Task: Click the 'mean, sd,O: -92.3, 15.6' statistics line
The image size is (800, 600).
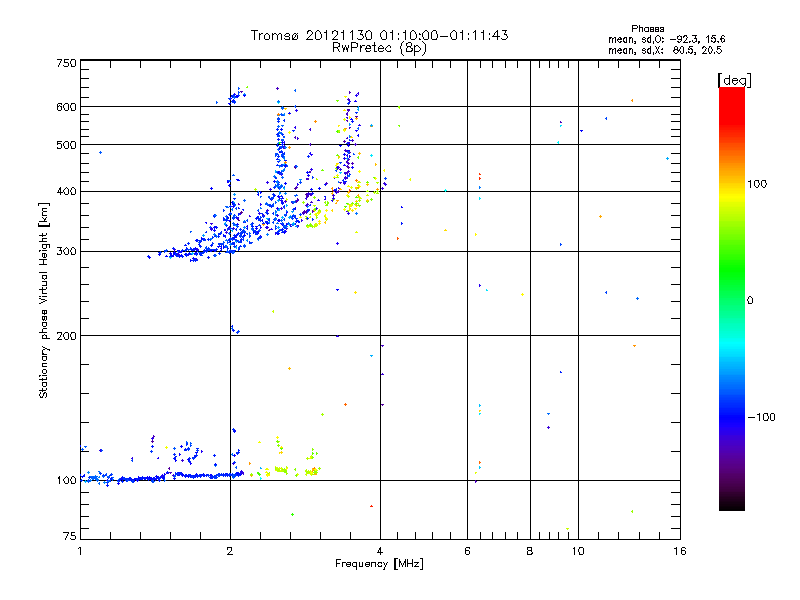Action: tap(666, 39)
